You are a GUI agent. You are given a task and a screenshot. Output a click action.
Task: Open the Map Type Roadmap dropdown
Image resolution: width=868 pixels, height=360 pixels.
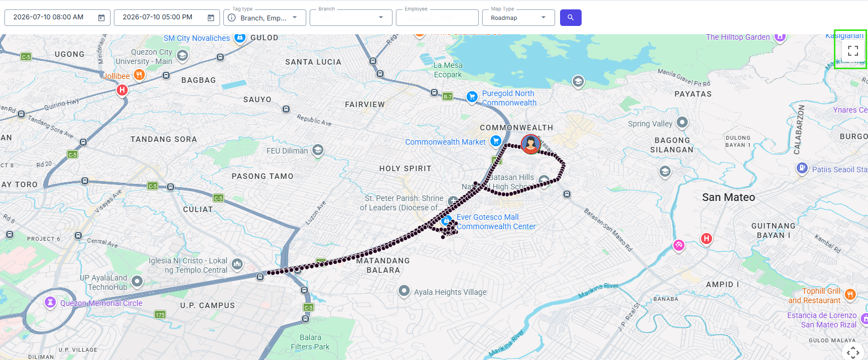tap(519, 18)
